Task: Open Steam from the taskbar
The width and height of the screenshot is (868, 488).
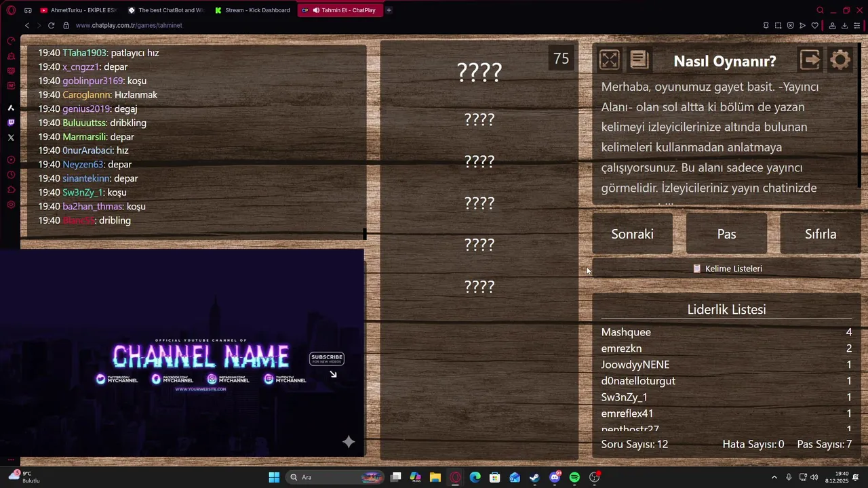Action: tap(534, 477)
